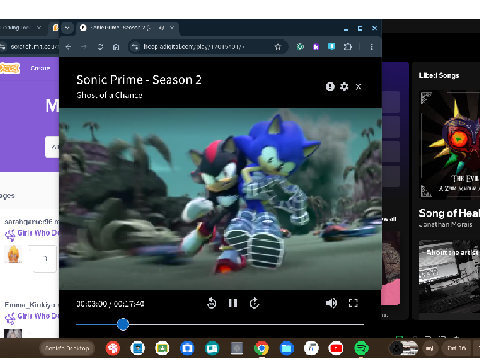
Task: Go back in the front browser window
Action: coord(68,47)
